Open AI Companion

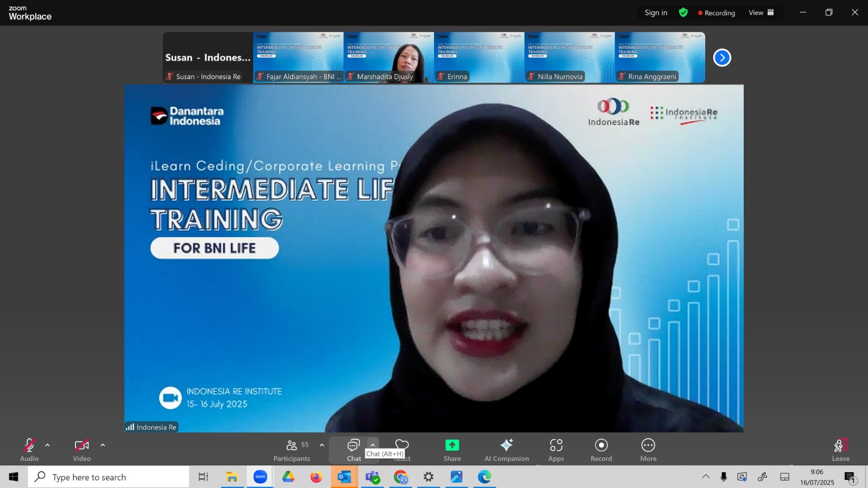coord(507,450)
